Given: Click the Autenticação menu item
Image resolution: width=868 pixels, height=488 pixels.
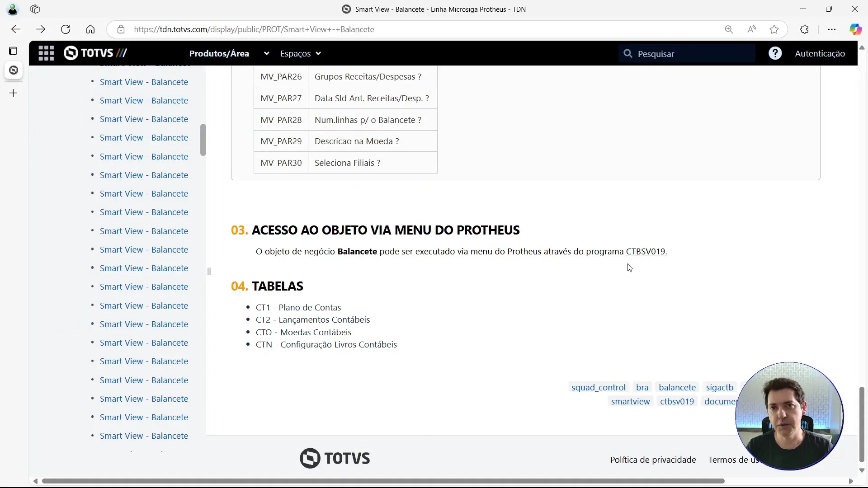Looking at the screenshot, I should 820,53.
